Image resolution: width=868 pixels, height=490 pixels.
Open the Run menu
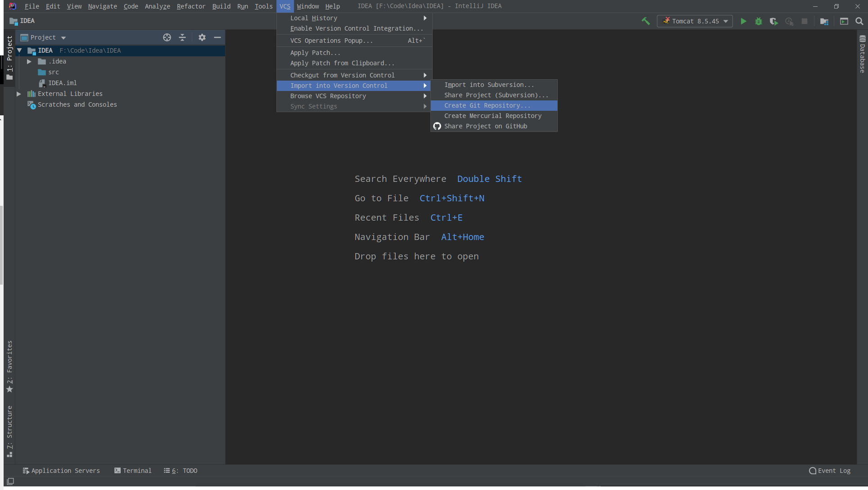tap(243, 6)
